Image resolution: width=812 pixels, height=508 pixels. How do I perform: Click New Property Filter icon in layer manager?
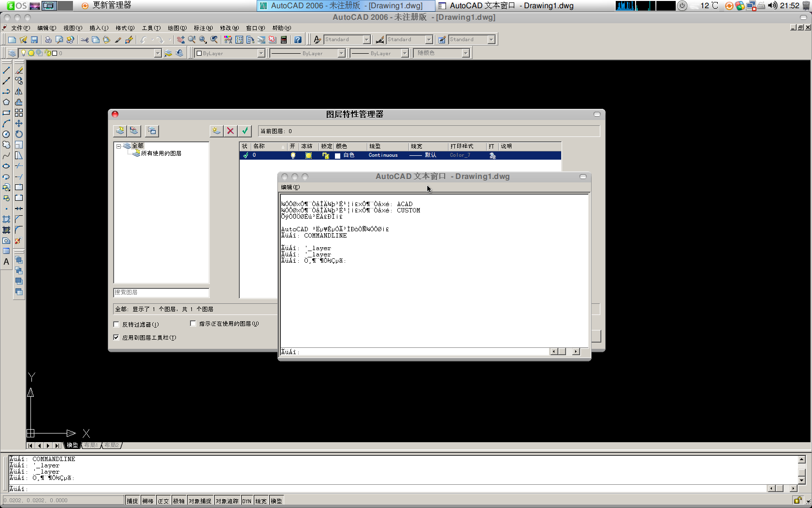(120, 131)
